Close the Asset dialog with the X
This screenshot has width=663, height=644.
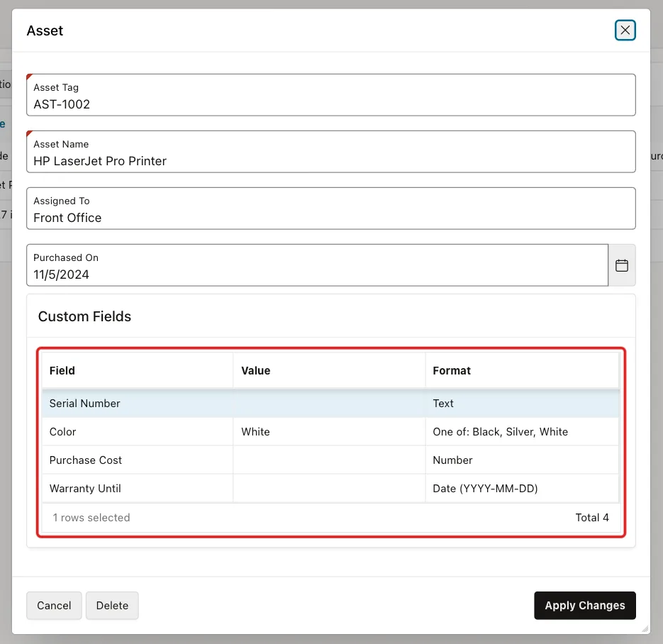625,30
